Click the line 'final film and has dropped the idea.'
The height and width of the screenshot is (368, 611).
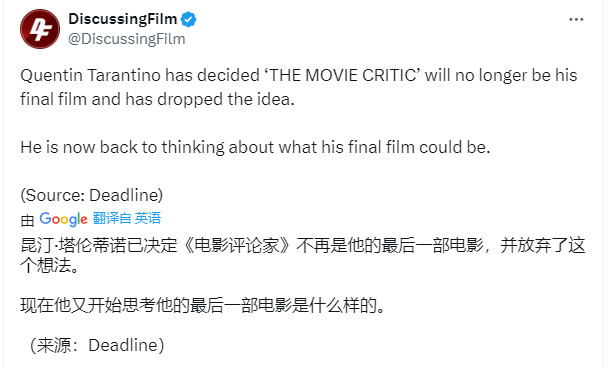point(157,99)
